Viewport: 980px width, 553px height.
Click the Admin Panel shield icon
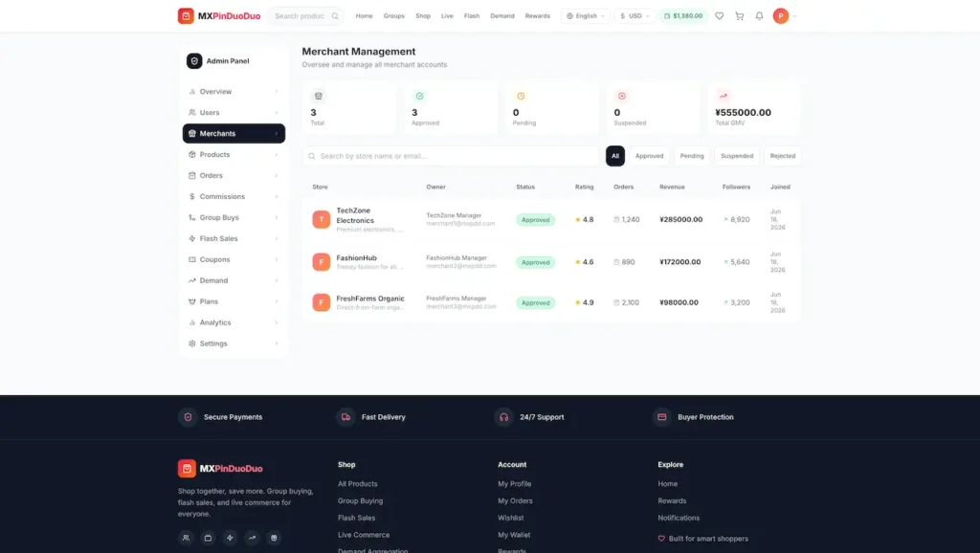click(x=194, y=60)
